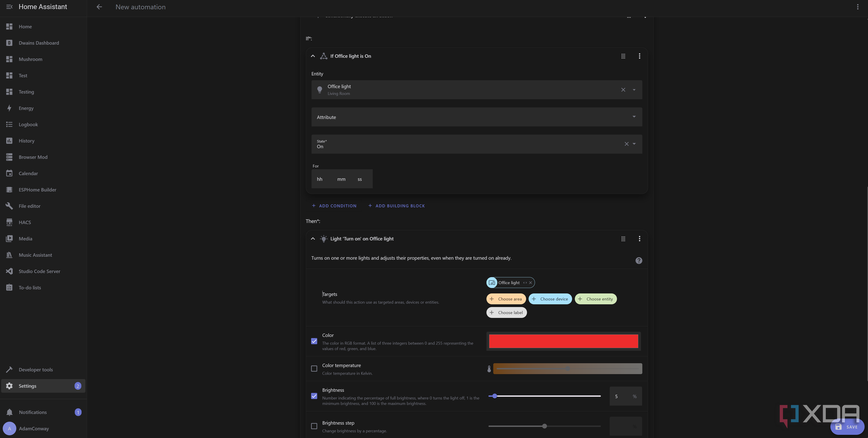Enable the Color temperature checkbox

314,369
